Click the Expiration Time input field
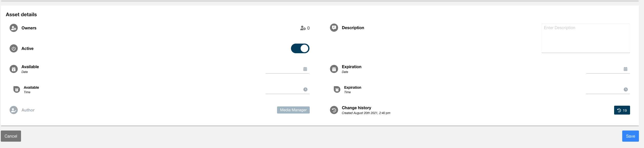The height and width of the screenshot is (148, 644). [x=603, y=89]
